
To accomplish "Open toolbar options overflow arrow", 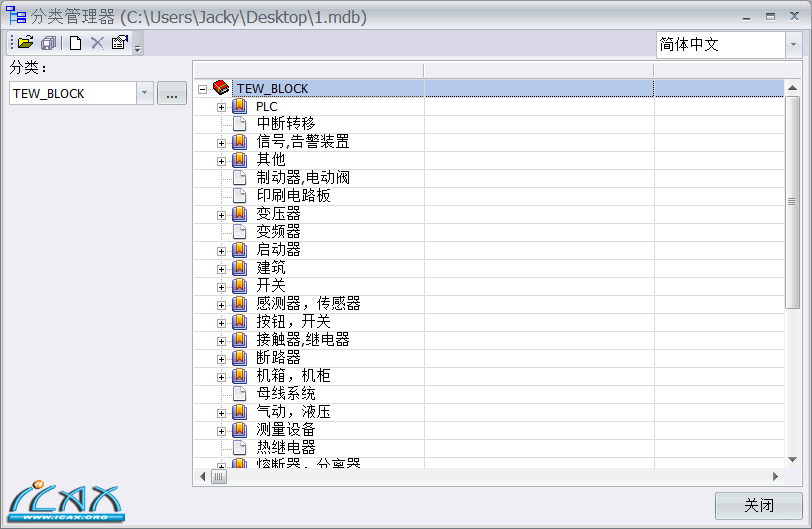I will [138, 49].
